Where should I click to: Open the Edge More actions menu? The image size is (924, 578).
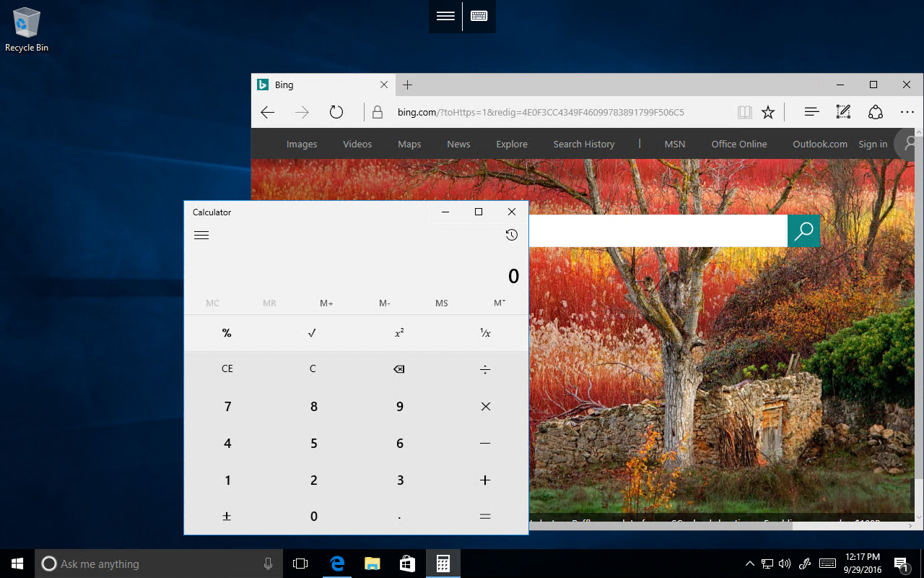(x=907, y=112)
